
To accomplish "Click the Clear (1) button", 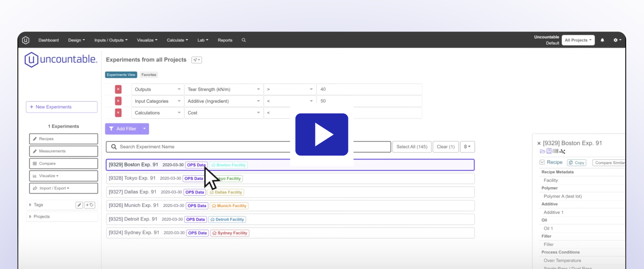I will 445,147.
